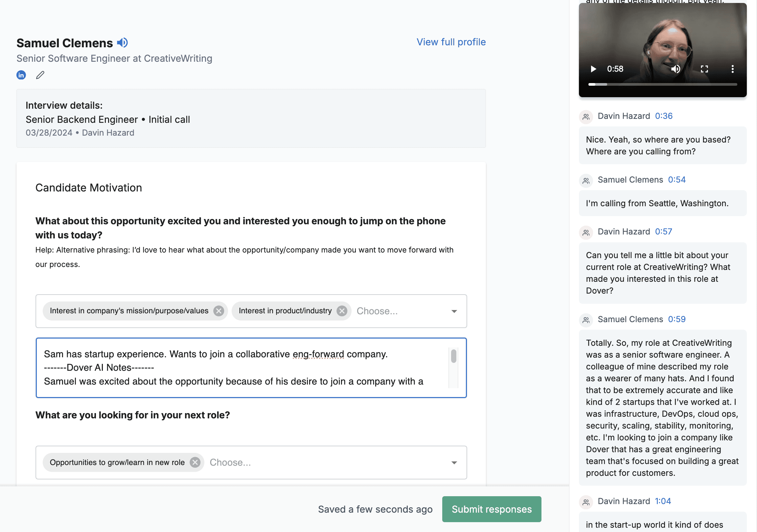
Task: Click the View full profile link
Action: 451,42
